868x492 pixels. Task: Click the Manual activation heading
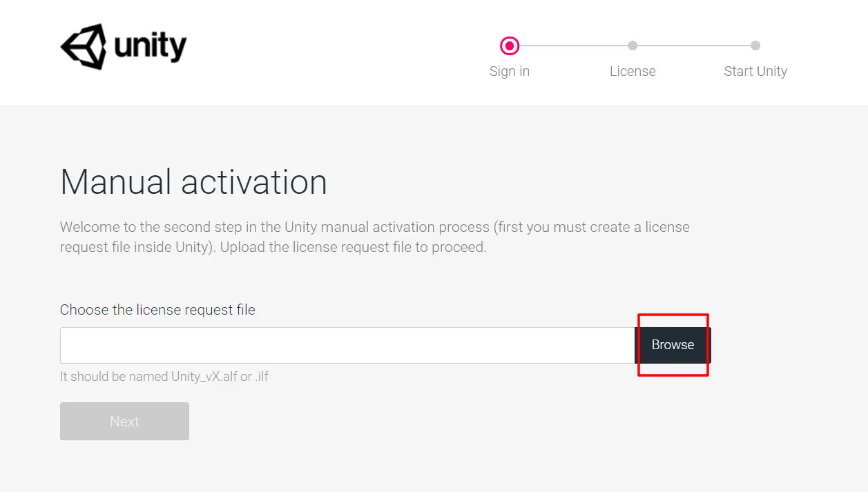coord(193,182)
